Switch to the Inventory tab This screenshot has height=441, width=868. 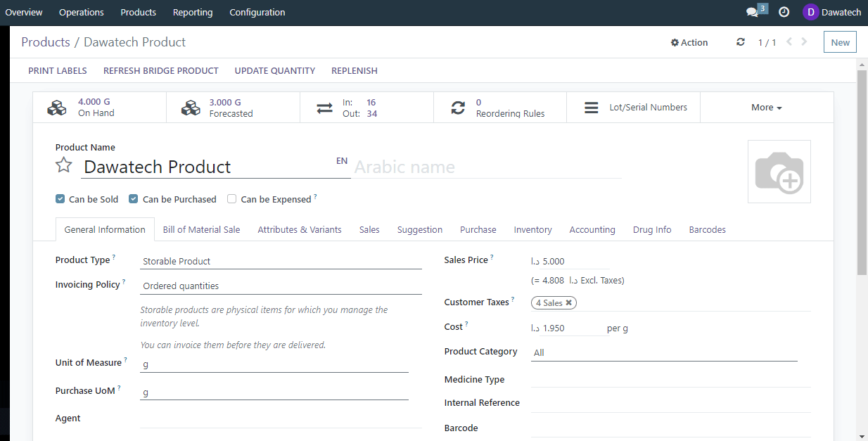point(533,229)
